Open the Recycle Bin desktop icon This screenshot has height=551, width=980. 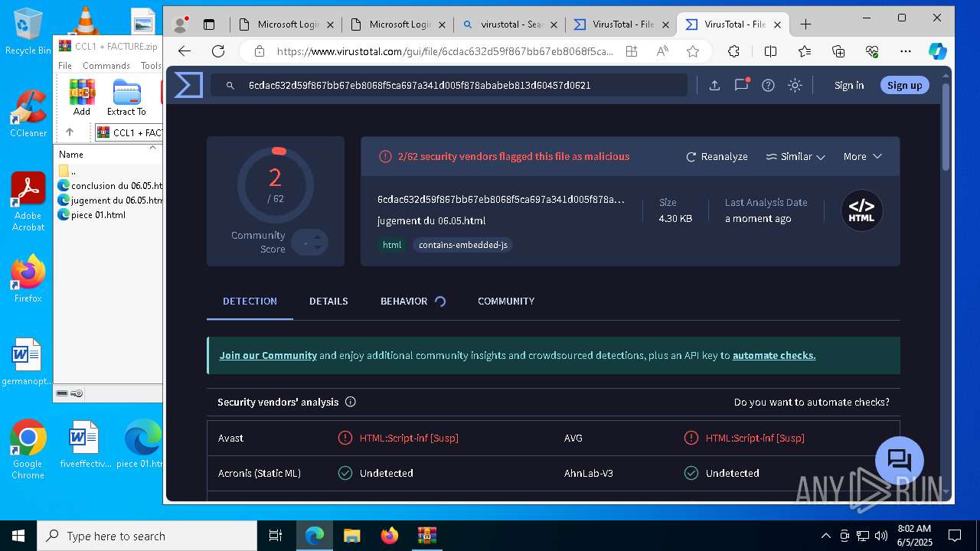pos(28,31)
